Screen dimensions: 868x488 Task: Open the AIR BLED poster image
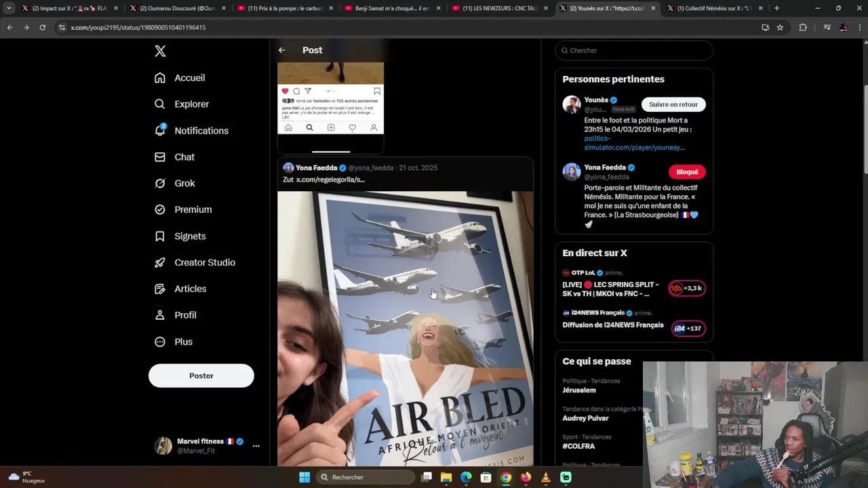click(405, 329)
